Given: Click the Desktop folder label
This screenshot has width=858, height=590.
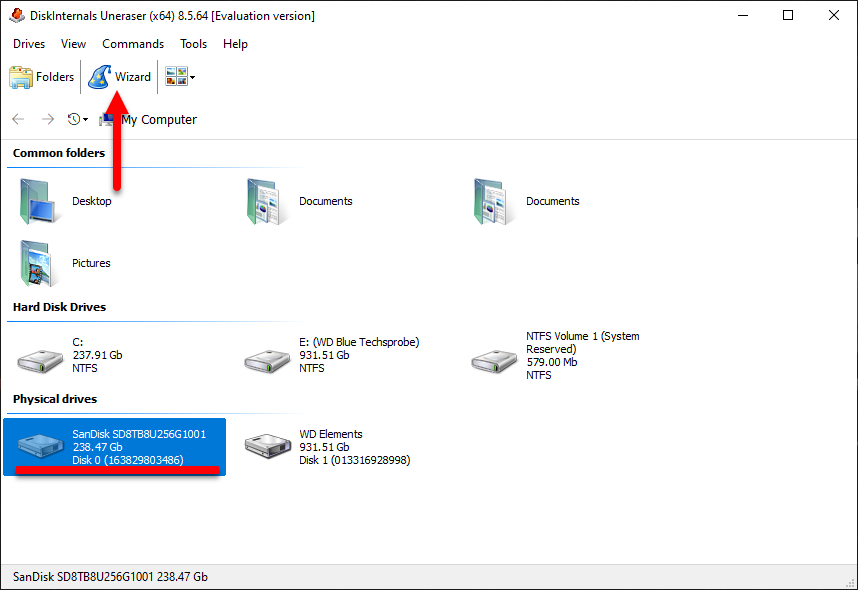Looking at the screenshot, I should (x=91, y=201).
